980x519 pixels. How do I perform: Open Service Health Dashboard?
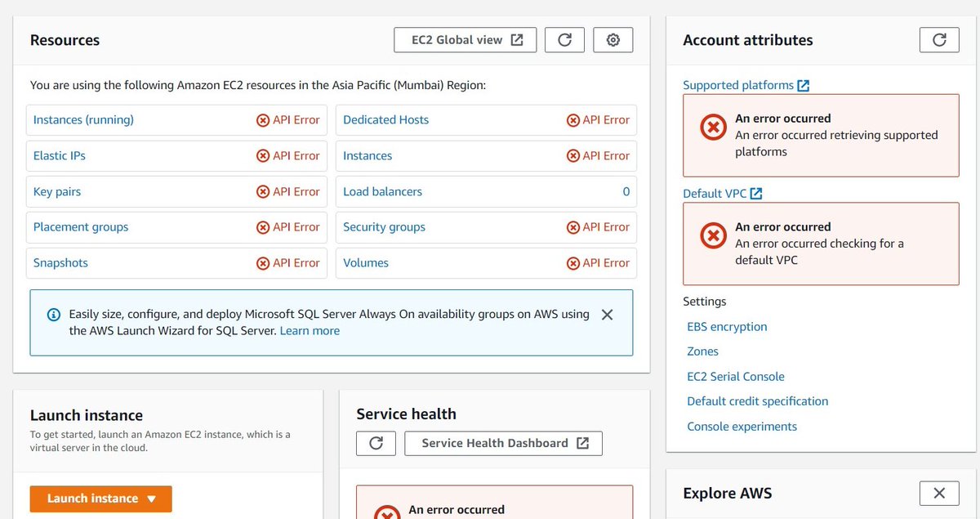click(503, 443)
